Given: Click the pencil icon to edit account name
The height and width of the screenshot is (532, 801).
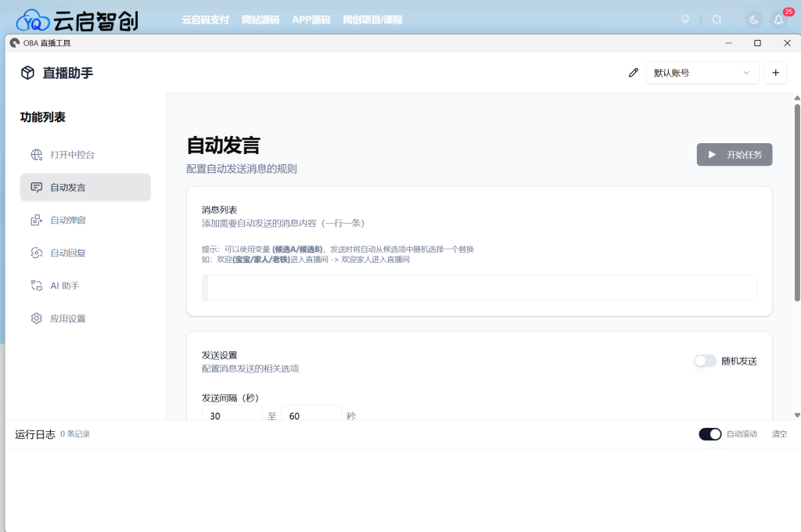Looking at the screenshot, I should pyautogui.click(x=633, y=72).
